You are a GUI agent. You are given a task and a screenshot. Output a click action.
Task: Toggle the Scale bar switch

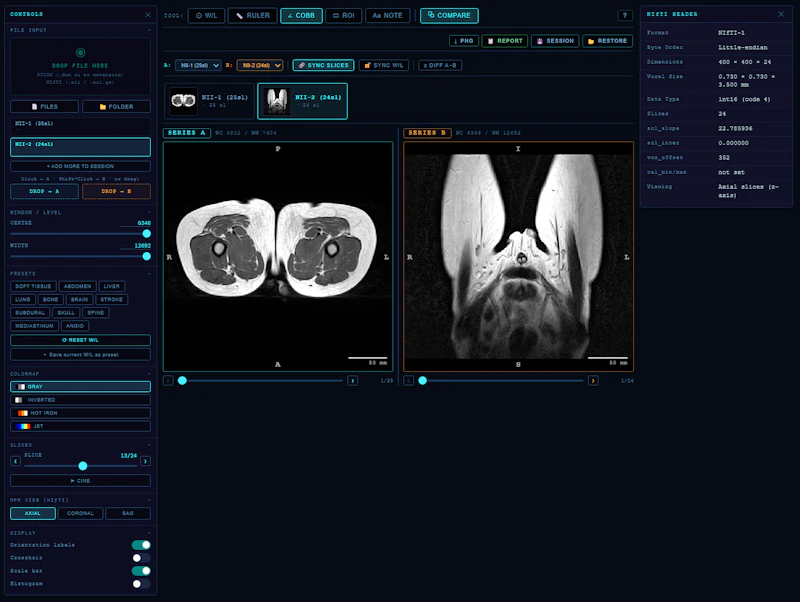coord(141,571)
